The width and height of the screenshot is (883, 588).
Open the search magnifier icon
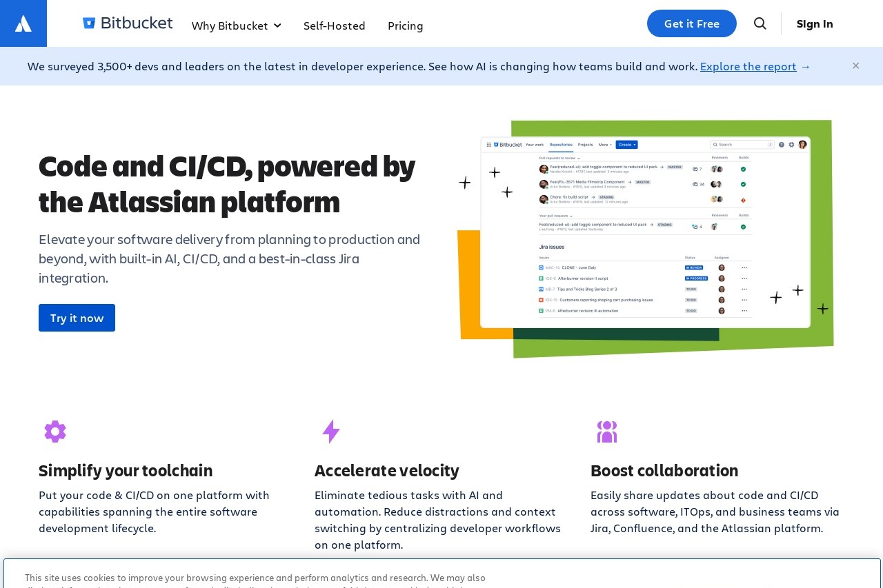(x=760, y=23)
